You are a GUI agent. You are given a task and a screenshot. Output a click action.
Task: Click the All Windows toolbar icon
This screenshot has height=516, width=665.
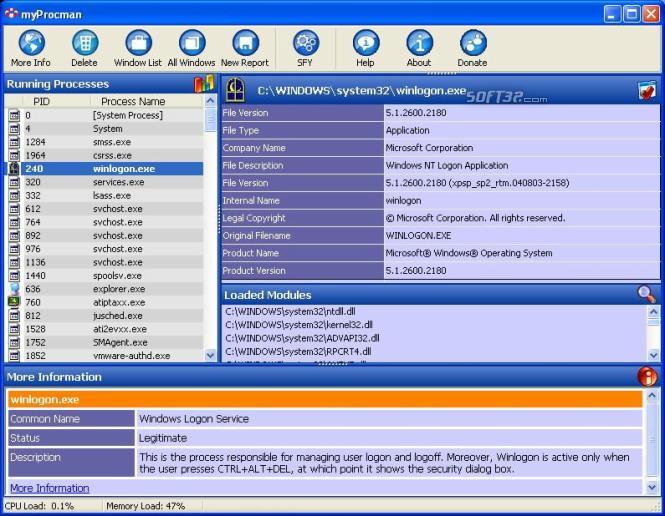[x=192, y=43]
